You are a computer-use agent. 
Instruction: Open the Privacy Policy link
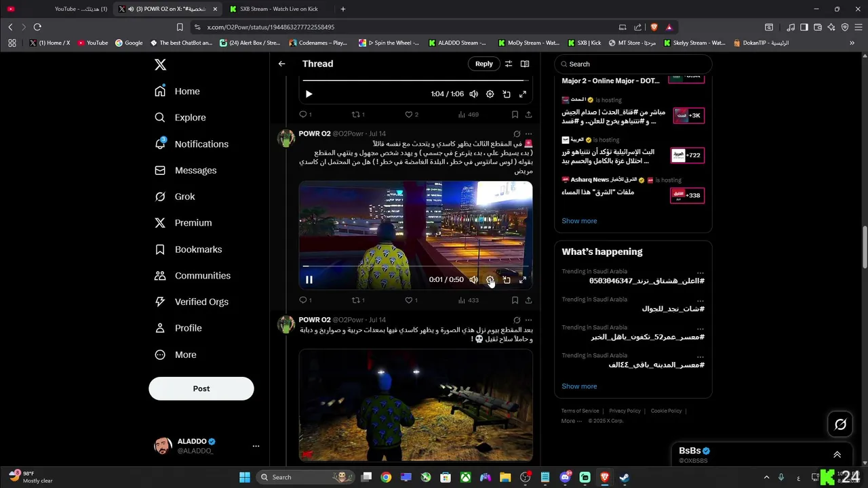[625, 411]
